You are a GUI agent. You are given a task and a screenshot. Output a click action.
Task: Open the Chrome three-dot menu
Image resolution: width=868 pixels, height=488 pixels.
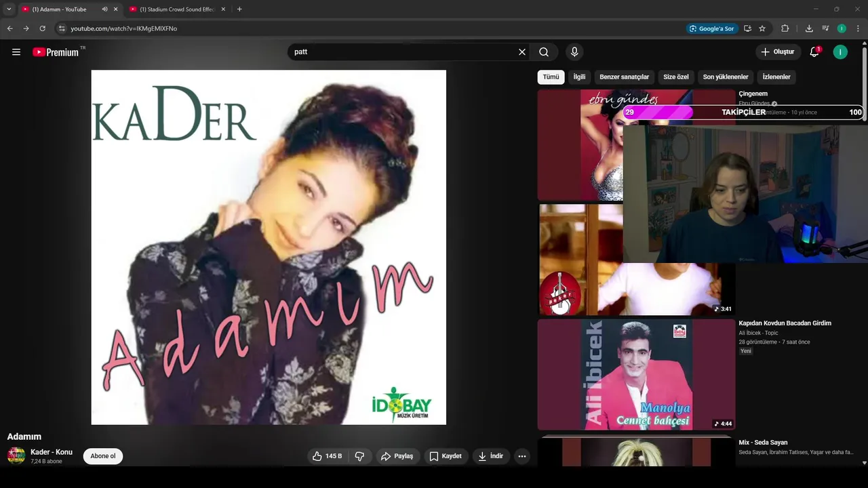(x=858, y=28)
